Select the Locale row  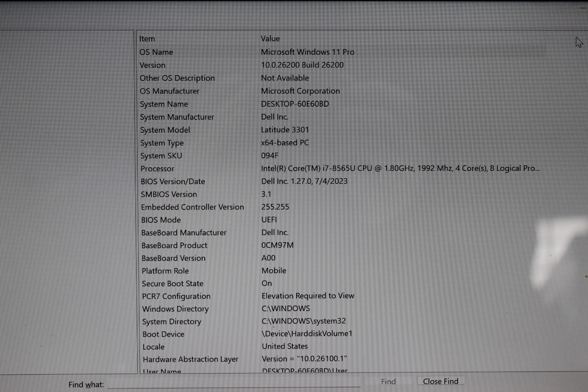154,347
